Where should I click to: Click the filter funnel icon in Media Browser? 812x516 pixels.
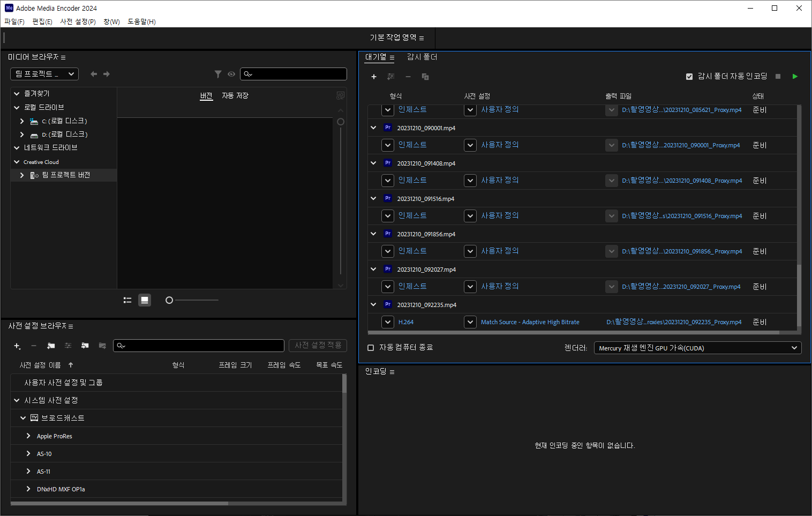pyautogui.click(x=218, y=74)
